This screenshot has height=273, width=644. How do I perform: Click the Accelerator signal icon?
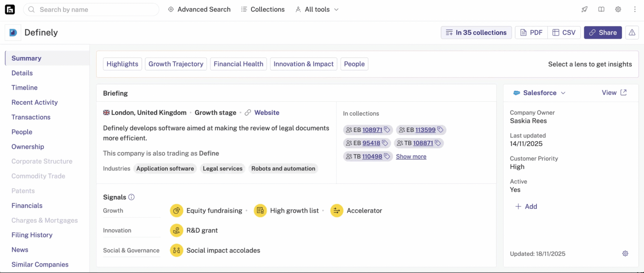pos(337,210)
